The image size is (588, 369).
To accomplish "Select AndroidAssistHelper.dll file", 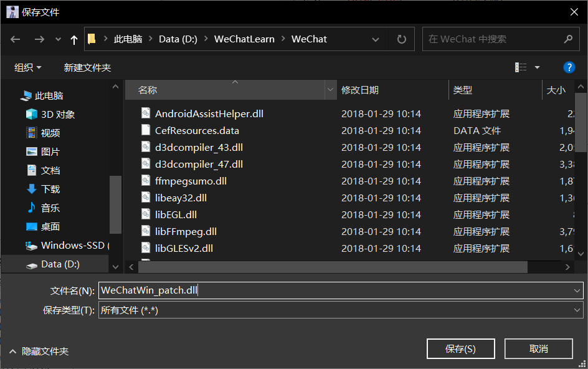I will coord(209,113).
